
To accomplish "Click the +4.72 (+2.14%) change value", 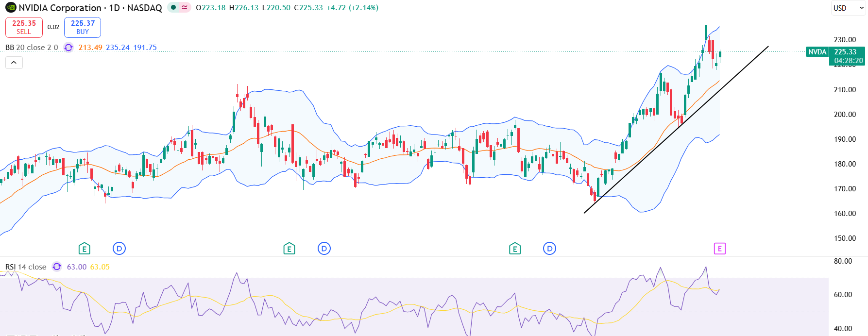I will (x=353, y=8).
